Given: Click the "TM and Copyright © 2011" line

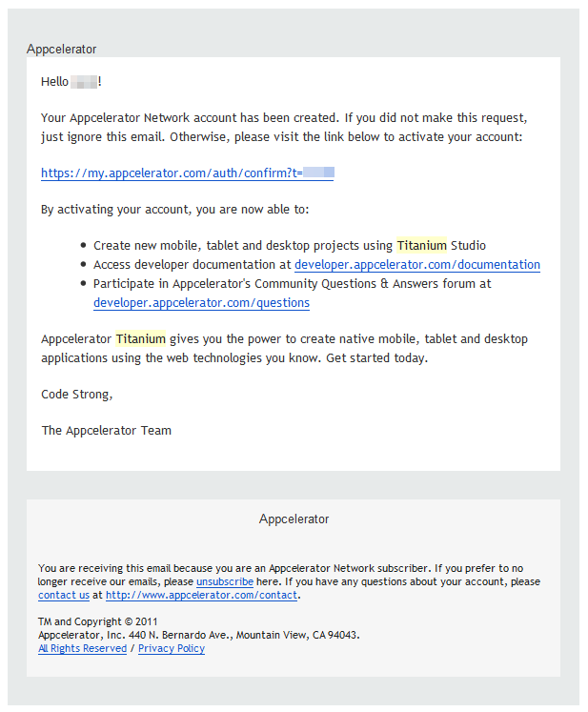Looking at the screenshot, I should point(91,622).
